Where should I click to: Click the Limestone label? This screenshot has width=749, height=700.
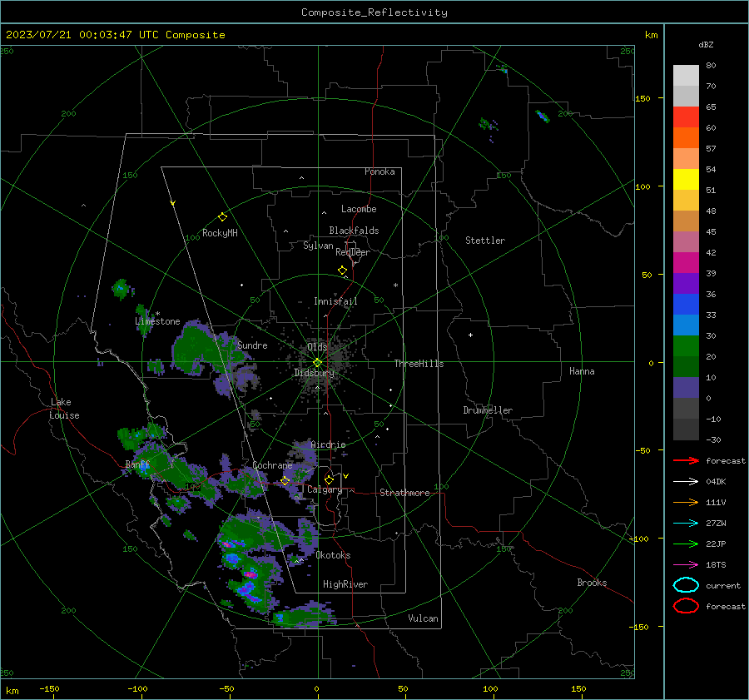pyautogui.click(x=157, y=321)
